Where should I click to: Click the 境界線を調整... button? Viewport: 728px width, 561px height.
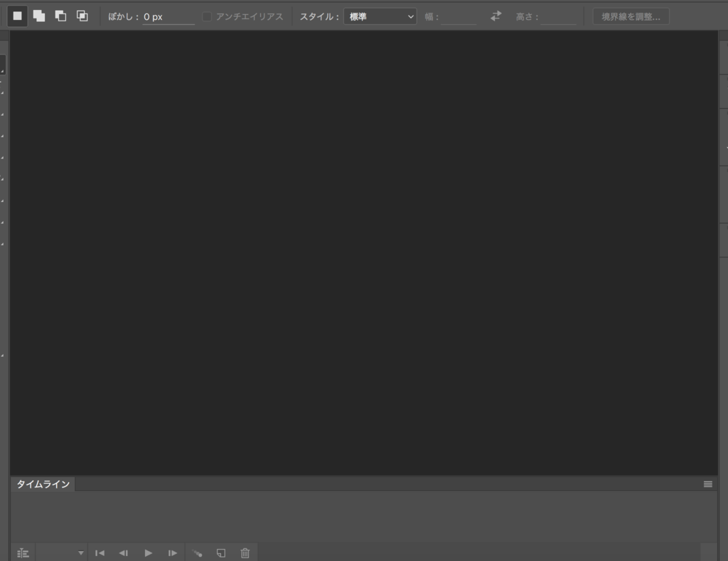(631, 17)
